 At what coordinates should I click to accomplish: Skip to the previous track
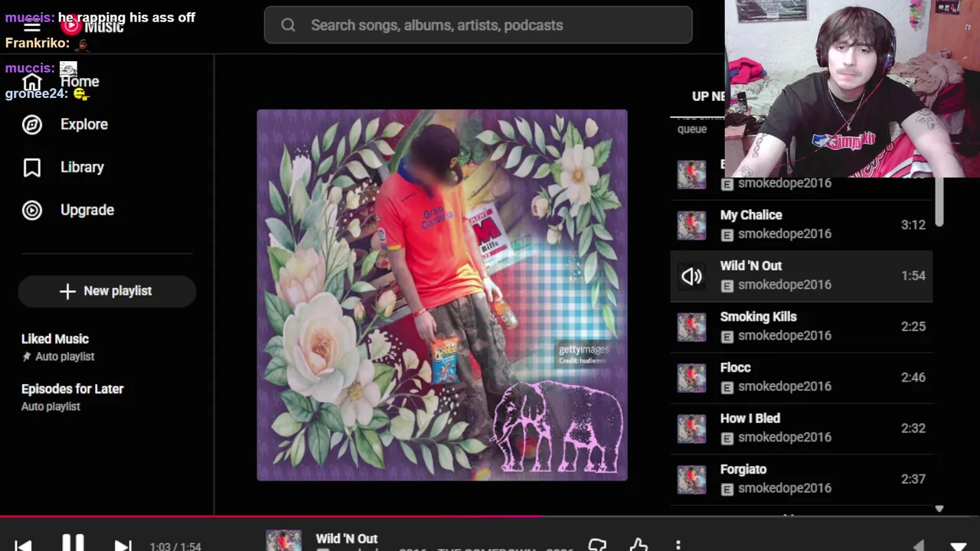tap(23, 545)
